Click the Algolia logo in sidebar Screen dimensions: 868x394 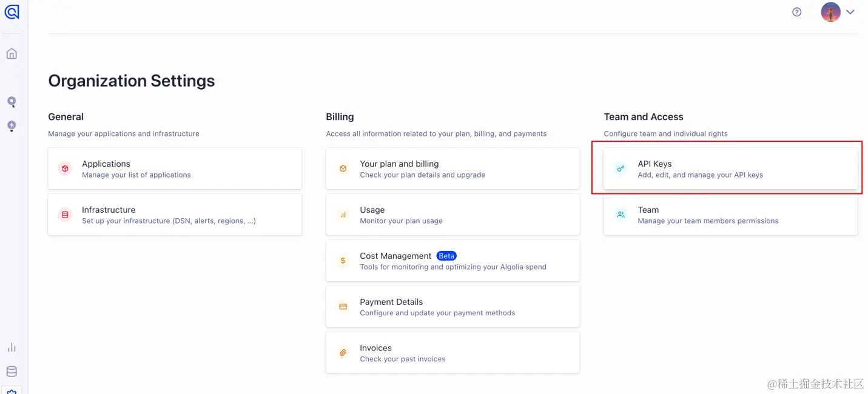12,12
